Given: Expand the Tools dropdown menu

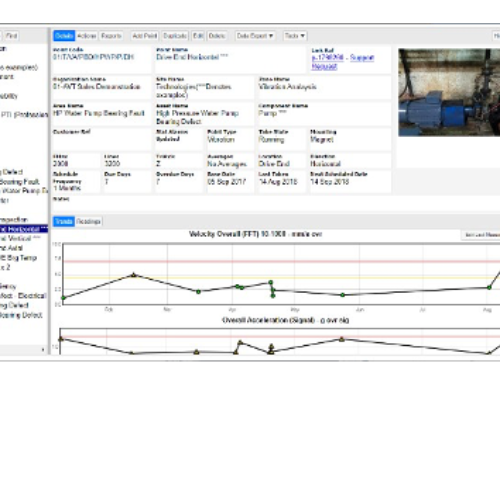Looking at the screenshot, I should coord(295,36).
